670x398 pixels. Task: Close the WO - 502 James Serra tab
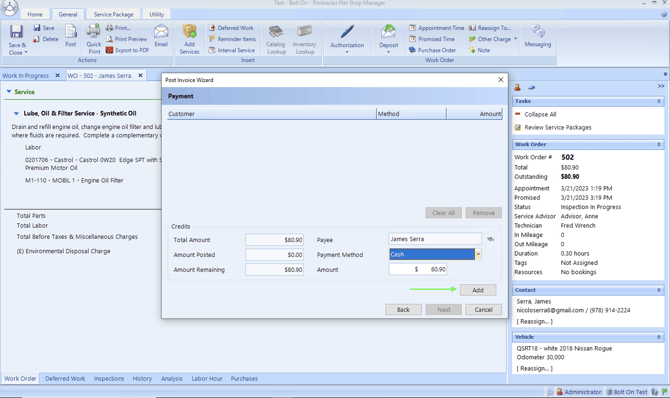[x=140, y=75]
